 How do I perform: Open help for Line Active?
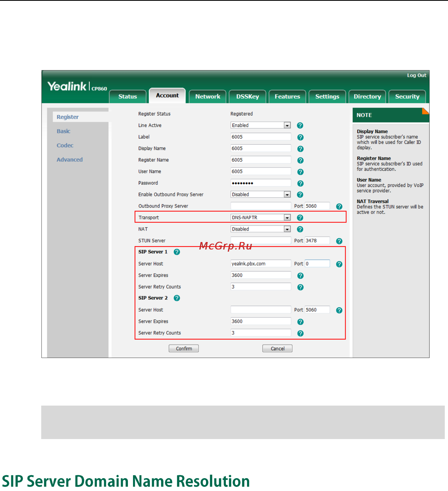tap(300, 125)
